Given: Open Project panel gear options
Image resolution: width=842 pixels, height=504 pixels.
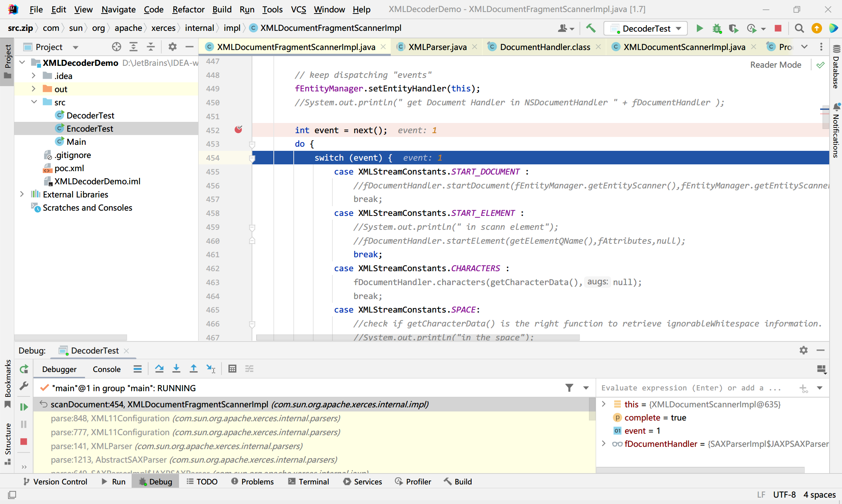Looking at the screenshot, I should [x=172, y=47].
